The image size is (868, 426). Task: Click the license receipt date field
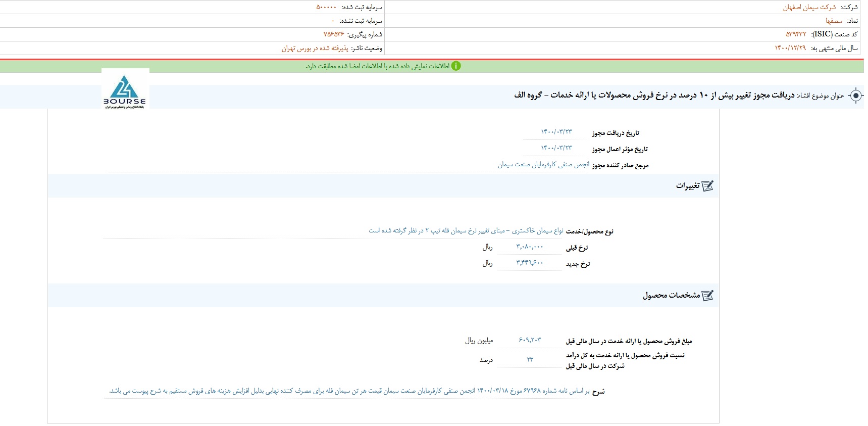coord(556,132)
